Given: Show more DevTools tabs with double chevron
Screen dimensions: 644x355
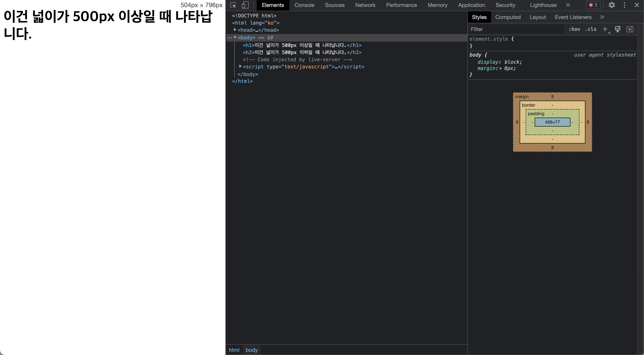Looking at the screenshot, I should click(568, 5).
